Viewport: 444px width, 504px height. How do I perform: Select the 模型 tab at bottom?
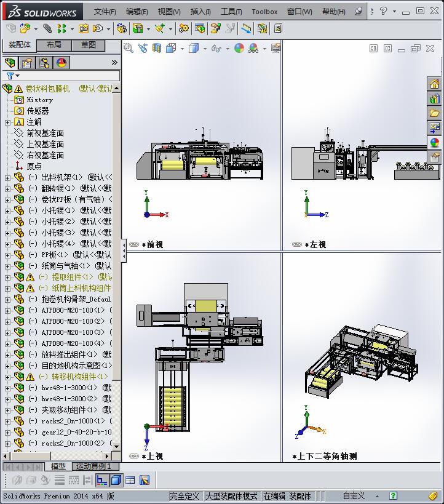pyautogui.click(x=58, y=466)
